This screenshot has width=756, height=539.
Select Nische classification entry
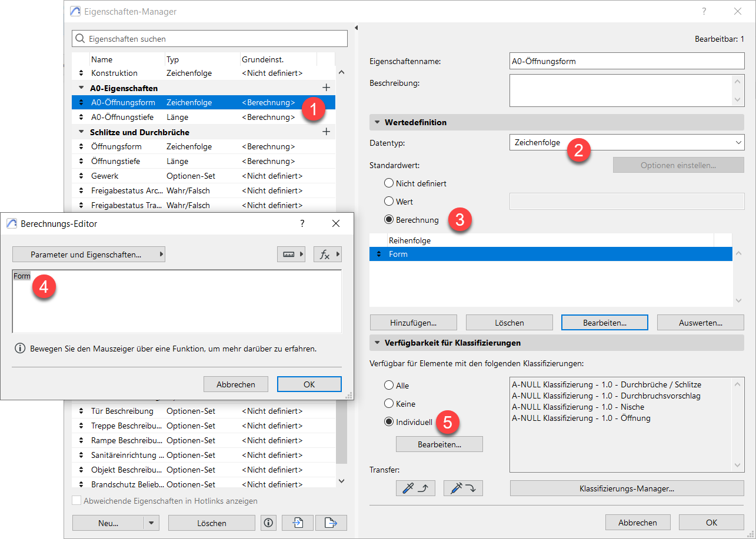(x=578, y=407)
